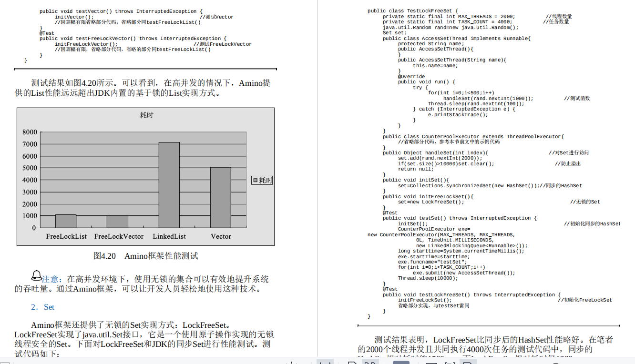Click the LinkedList axis label

point(169,236)
